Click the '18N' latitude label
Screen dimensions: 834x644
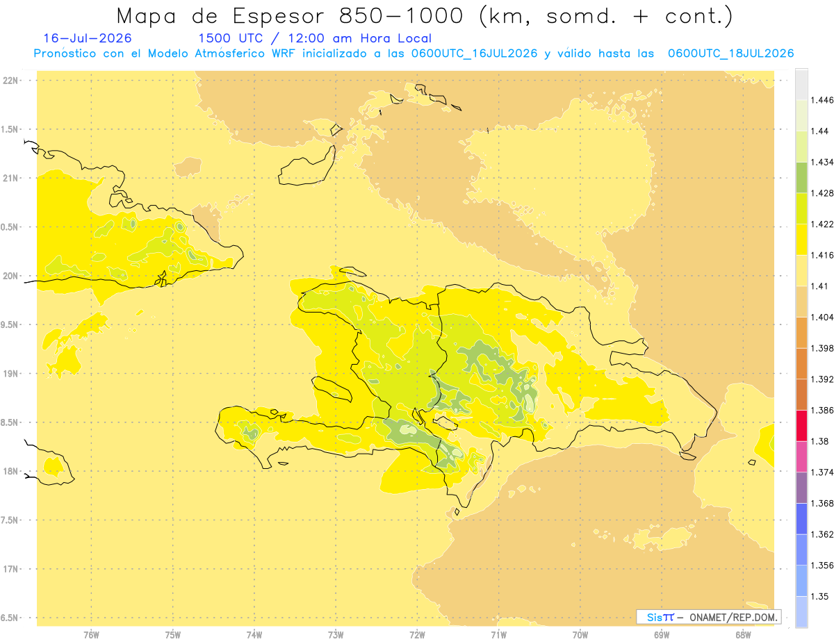[x=12, y=472]
